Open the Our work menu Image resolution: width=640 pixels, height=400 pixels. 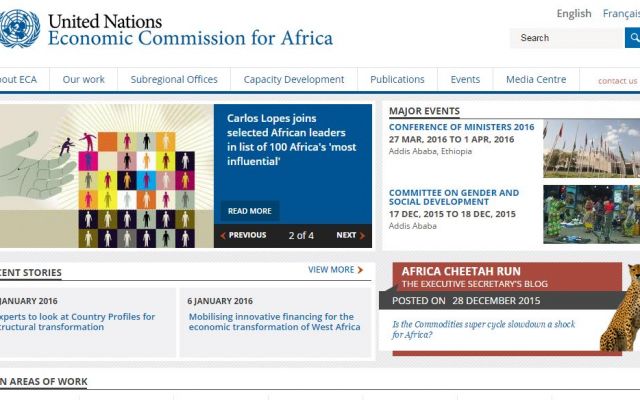coord(84,79)
